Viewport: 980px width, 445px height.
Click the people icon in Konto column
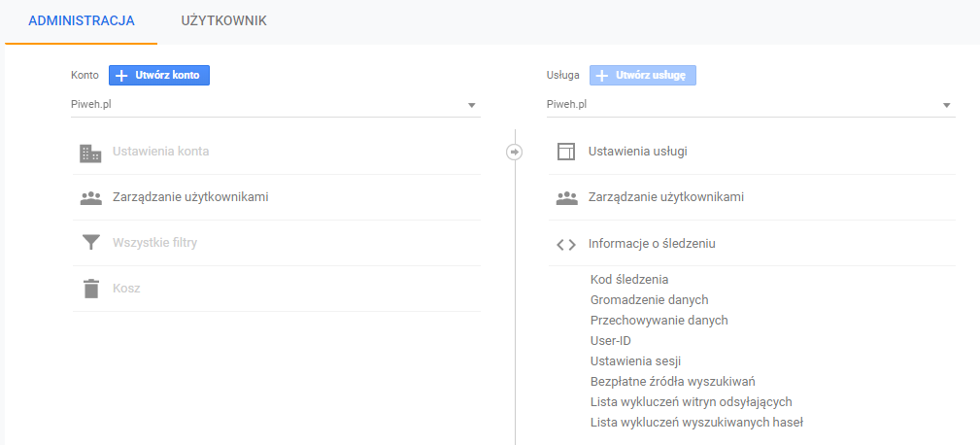pos(90,198)
